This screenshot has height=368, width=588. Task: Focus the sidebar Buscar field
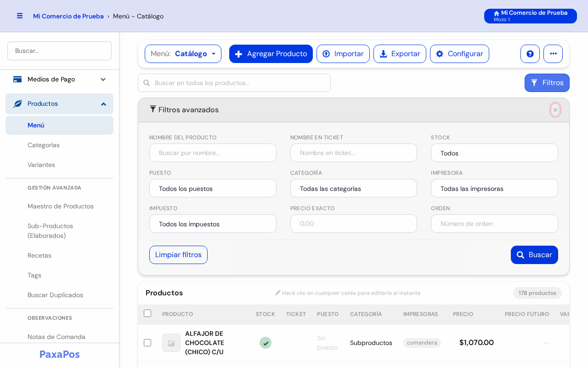59,51
